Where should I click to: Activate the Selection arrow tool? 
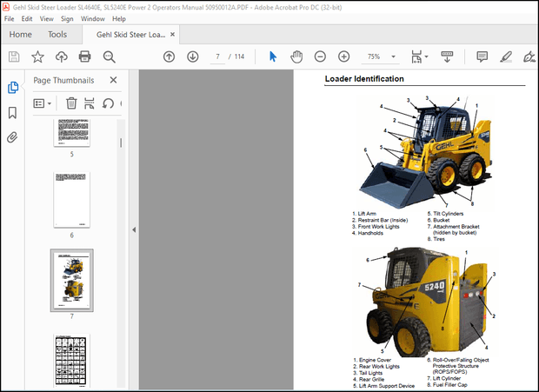pyautogui.click(x=273, y=56)
